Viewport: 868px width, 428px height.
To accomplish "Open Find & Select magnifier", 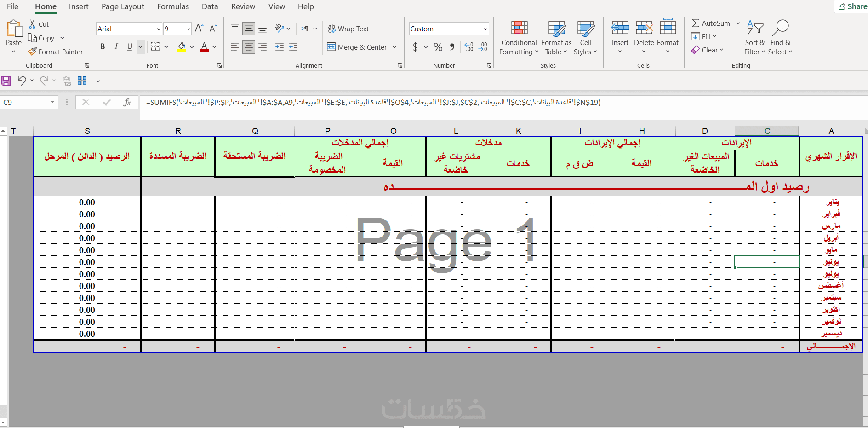I will click(780, 38).
